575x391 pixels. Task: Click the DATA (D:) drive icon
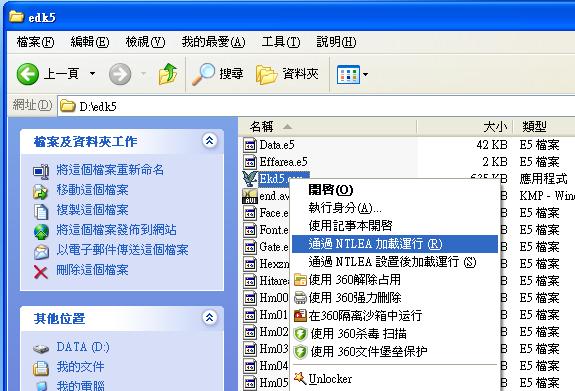click(x=41, y=348)
